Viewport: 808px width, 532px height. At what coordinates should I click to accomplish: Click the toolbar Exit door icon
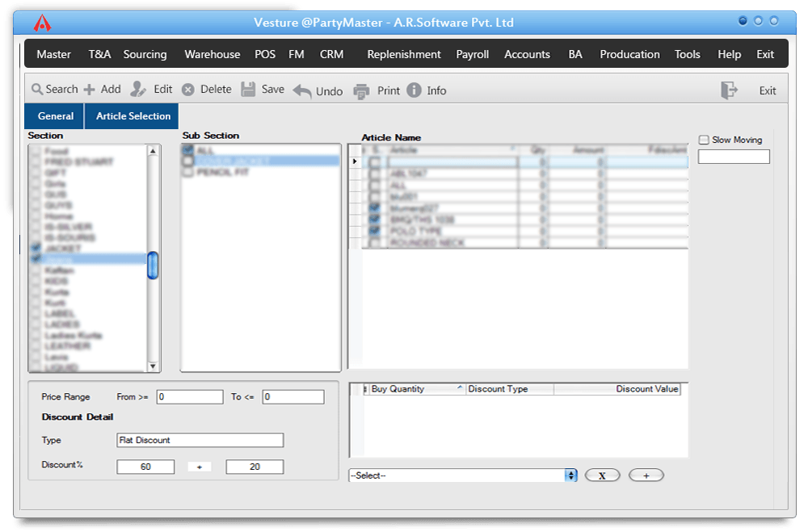click(729, 90)
